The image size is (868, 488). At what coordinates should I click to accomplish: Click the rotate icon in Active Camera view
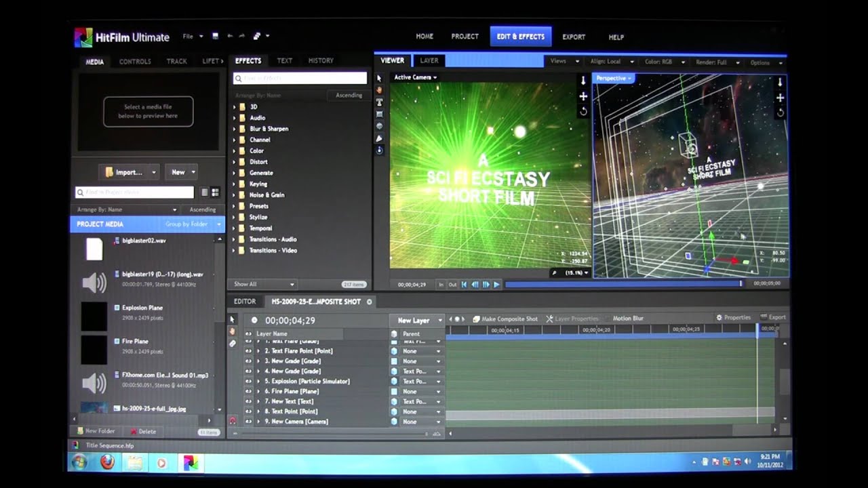click(x=583, y=111)
